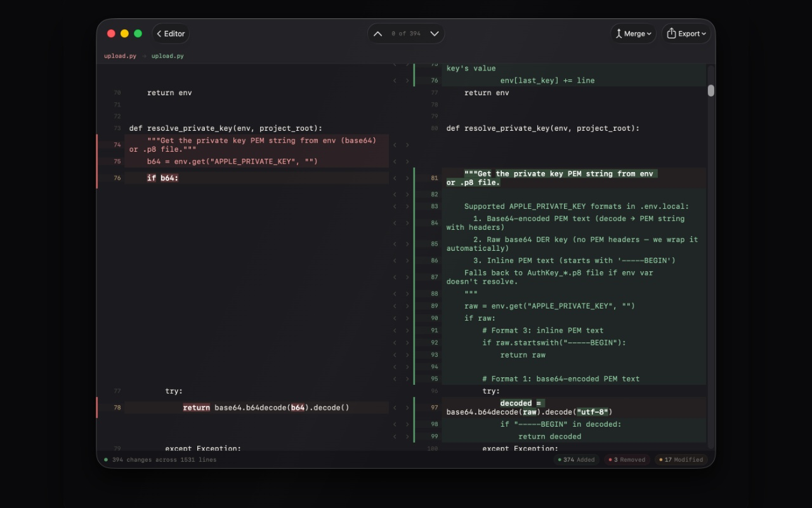Viewport: 812px width, 508px height.
Task: Click the right-pointing gutter arrow on right line 87
Action: click(x=407, y=277)
